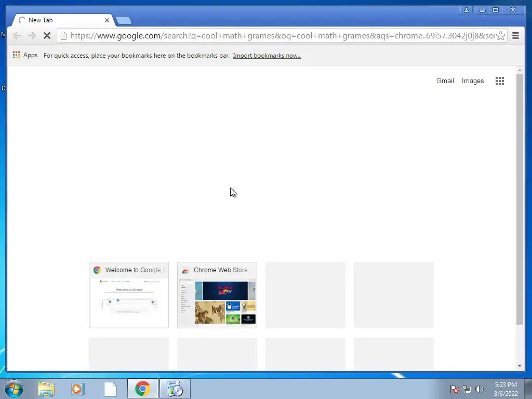Bookmark this page with the star
Screen dimensions: 532x399
click(500, 36)
